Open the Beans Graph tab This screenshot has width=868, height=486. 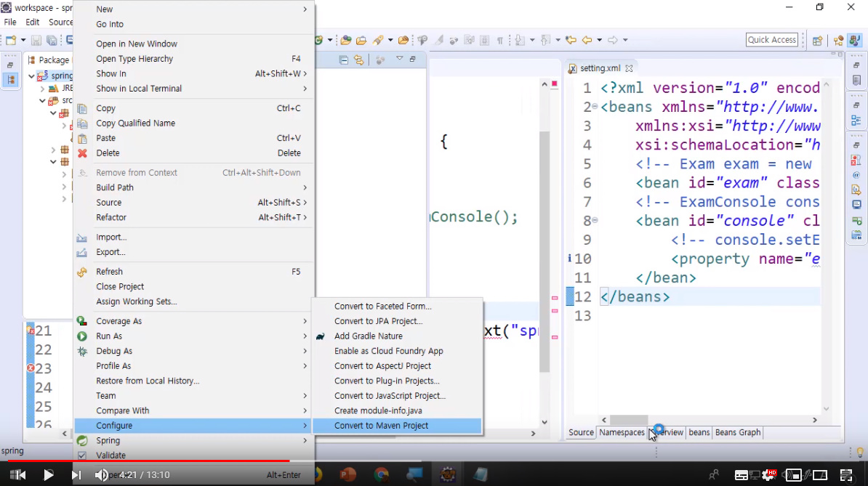point(737,432)
